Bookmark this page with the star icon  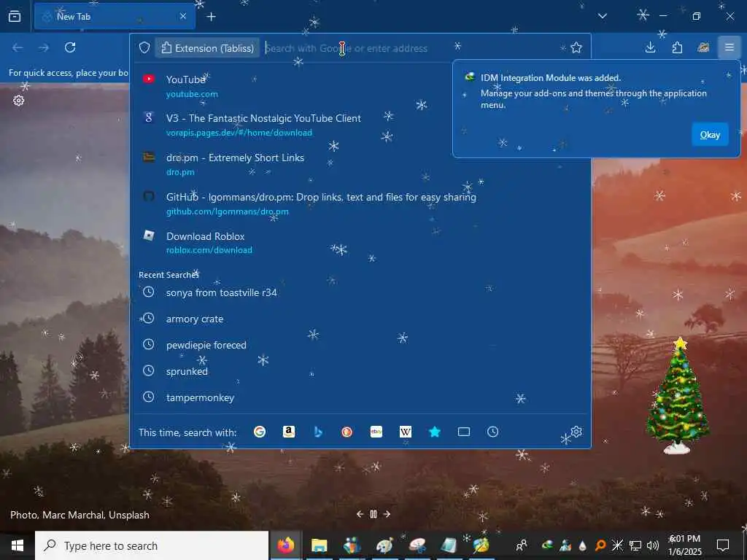[576, 47]
